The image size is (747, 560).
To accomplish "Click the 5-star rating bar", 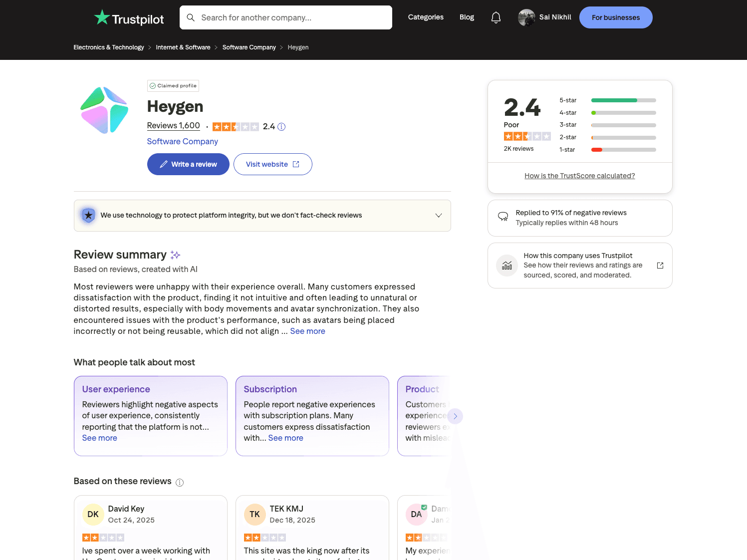I will (x=623, y=100).
